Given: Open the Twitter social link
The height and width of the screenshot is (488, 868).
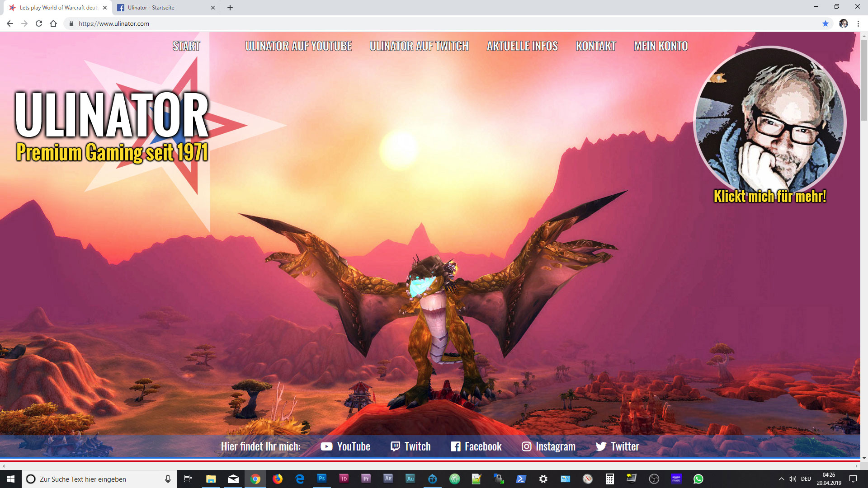Looking at the screenshot, I should click(617, 446).
